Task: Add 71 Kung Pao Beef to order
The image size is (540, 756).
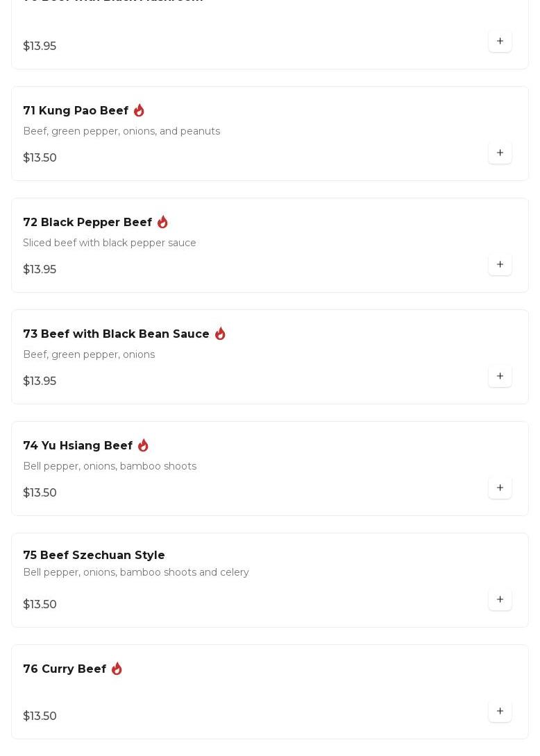Action: pyautogui.click(x=500, y=153)
